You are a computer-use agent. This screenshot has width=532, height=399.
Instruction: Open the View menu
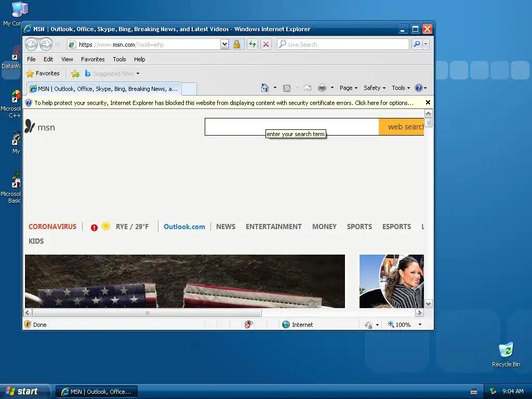tap(67, 59)
